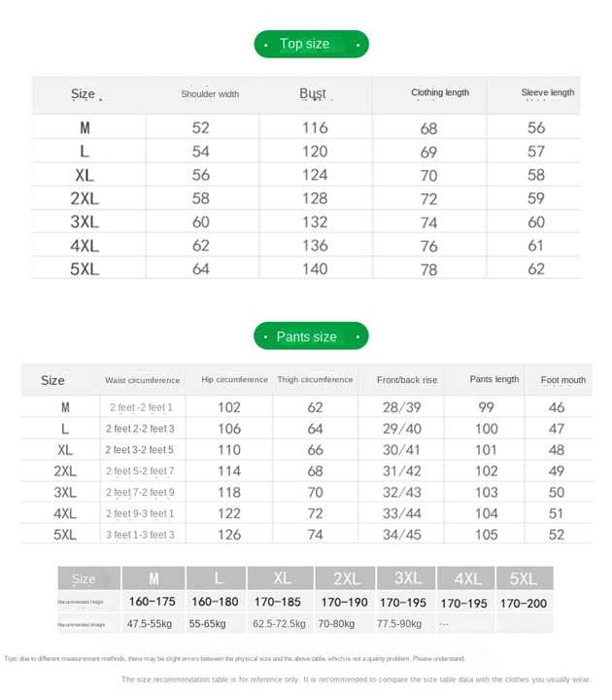The image size is (612, 700).
Task: Click the Sleeve length header
Action: tap(548, 92)
